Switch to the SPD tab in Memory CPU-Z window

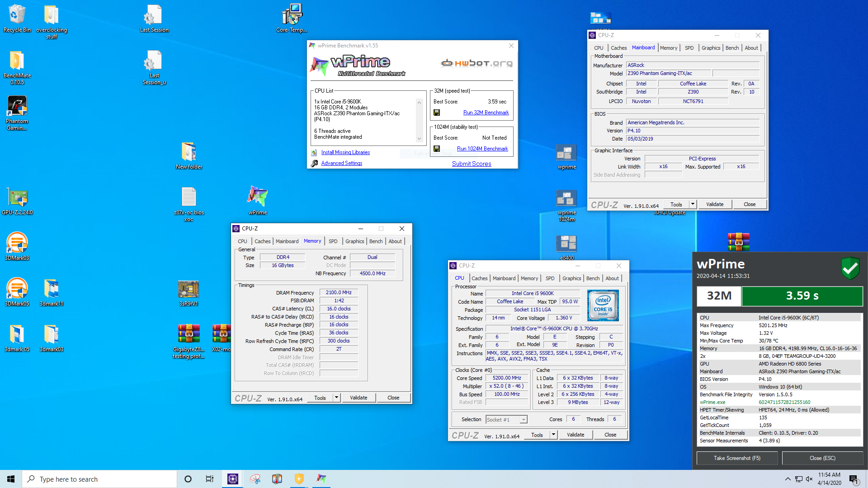coord(333,241)
